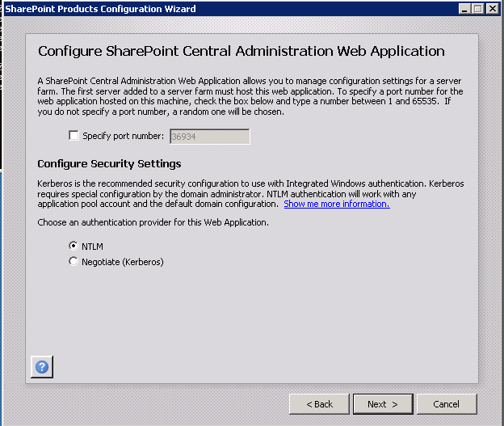The height and width of the screenshot is (426, 504).
Task: Enable the Specify port number checkbox
Action: tap(74, 137)
